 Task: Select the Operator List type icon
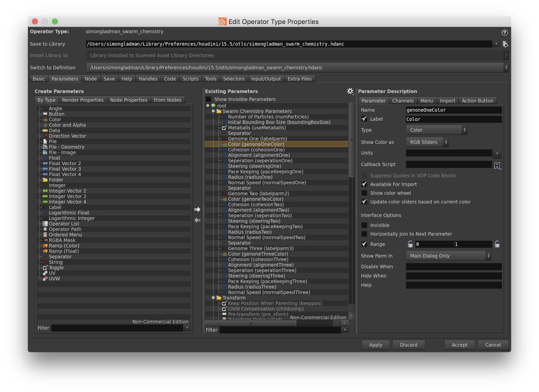pyautogui.click(x=45, y=224)
